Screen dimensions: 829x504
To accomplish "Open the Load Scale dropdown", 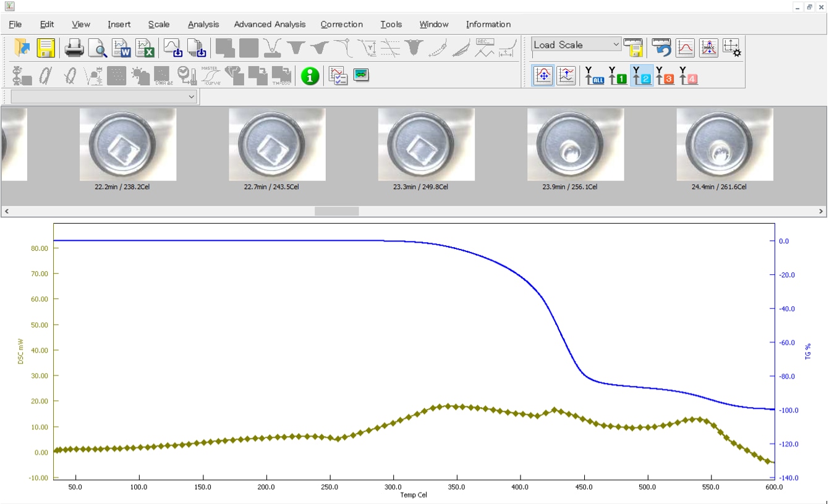I will click(x=616, y=44).
